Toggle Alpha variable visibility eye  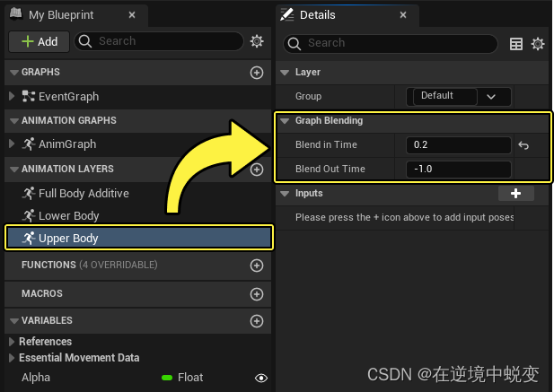click(x=261, y=378)
